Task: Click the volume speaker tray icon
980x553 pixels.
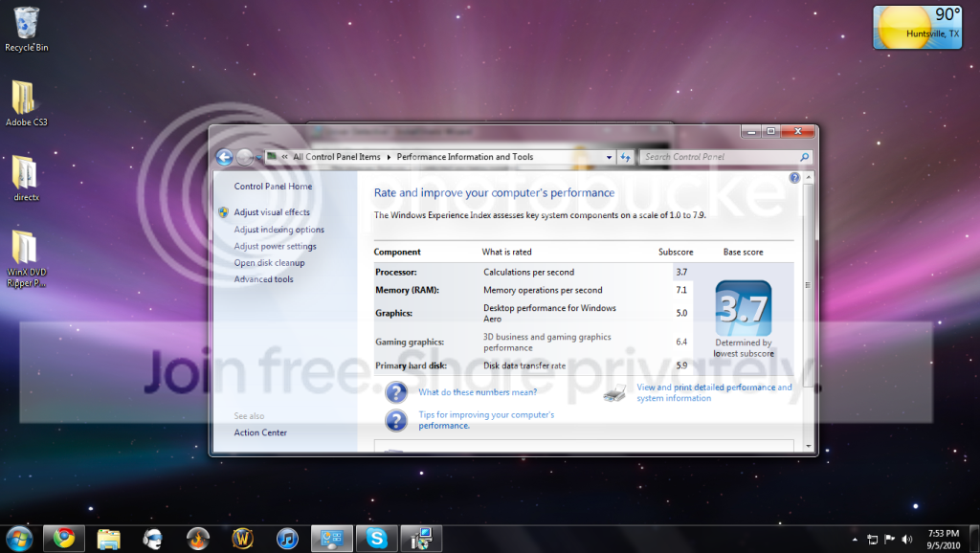Action: [907, 540]
